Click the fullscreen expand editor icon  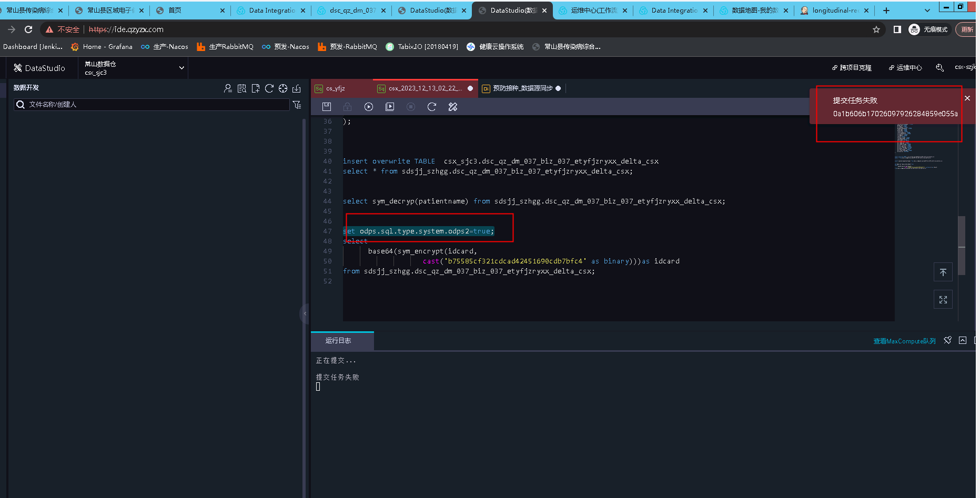(943, 300)
